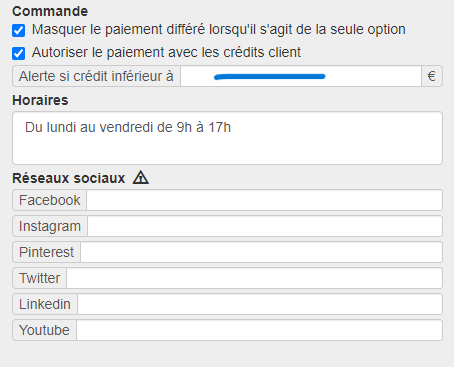Toggle Autoriser le paiement avec les crédits client
The image size is (454, 367).
pos(19,53)
